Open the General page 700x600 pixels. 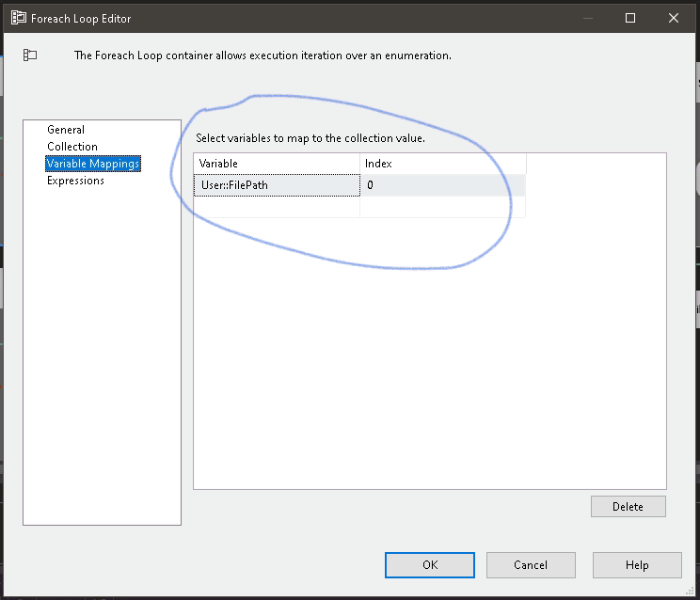tap(66, 130)
